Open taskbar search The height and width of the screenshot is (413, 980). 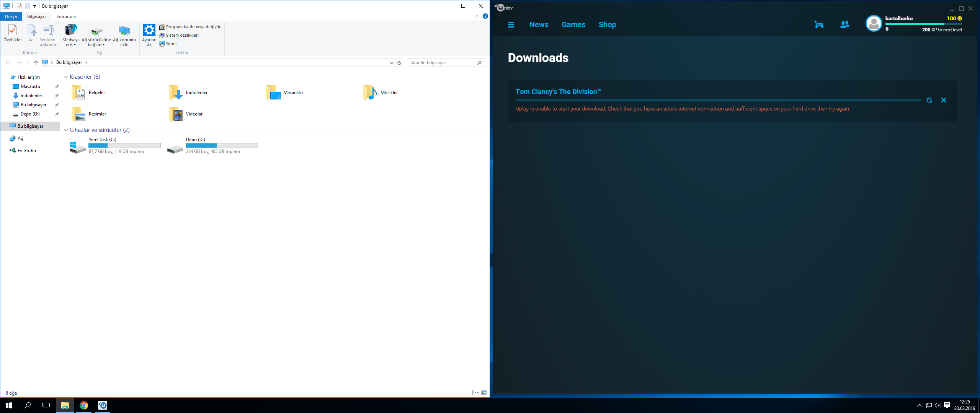point(28,405)
